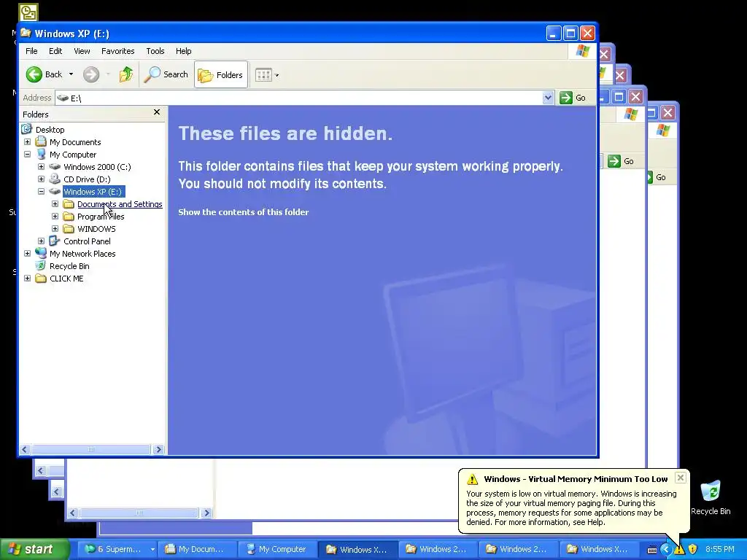Open the Edit menu
This screenshot has width=747, height=560.
(55, 51)
